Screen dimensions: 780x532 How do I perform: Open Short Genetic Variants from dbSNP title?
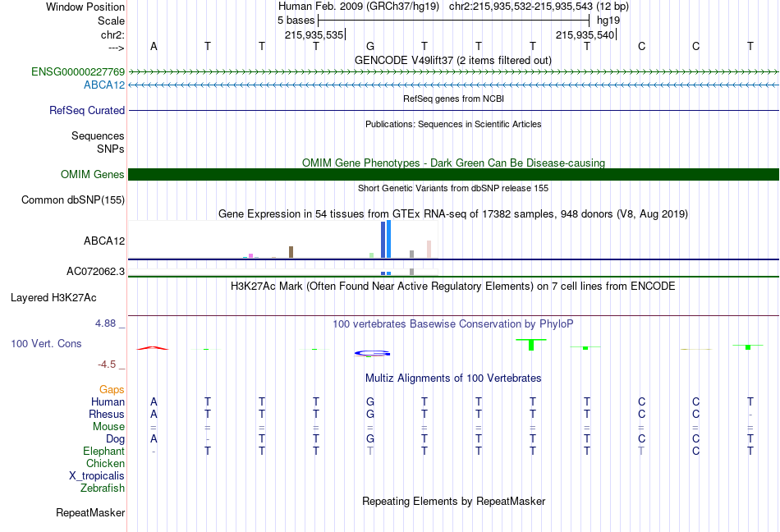pos(453,188)
